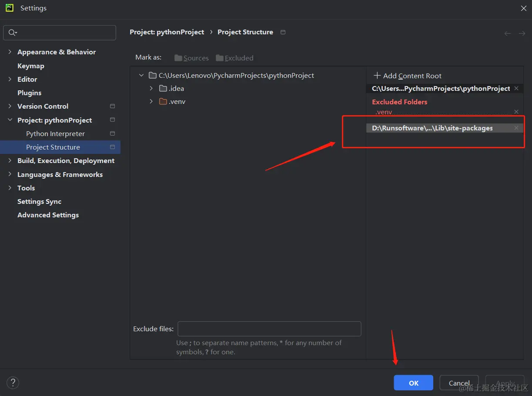Open help with question mark button
The image size is (532, 396).
pos(13,383)
